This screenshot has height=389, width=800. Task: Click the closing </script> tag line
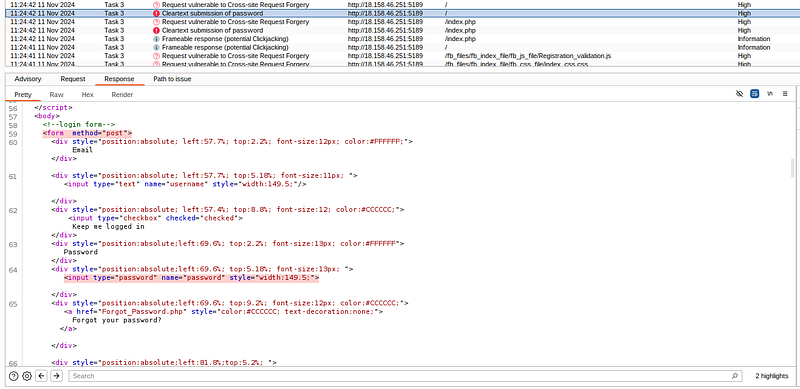[x=53, y=108]
